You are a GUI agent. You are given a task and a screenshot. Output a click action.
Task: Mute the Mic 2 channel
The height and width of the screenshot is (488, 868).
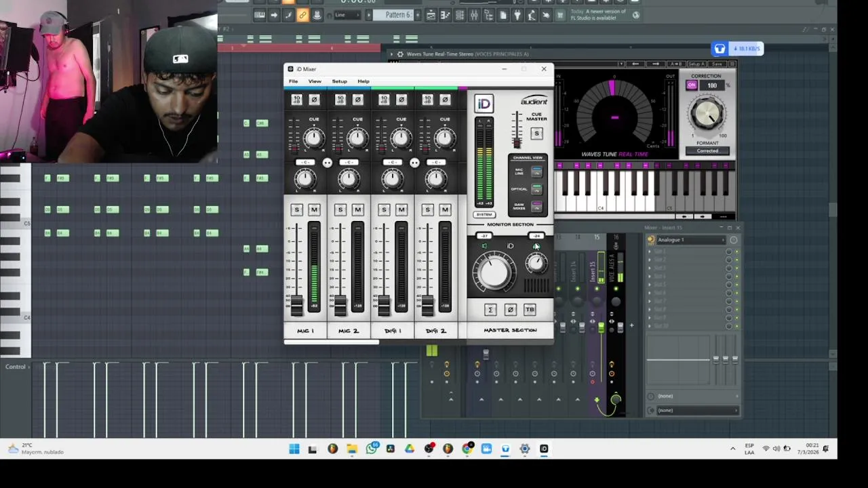pyautogui.click(x=357, y=210)
